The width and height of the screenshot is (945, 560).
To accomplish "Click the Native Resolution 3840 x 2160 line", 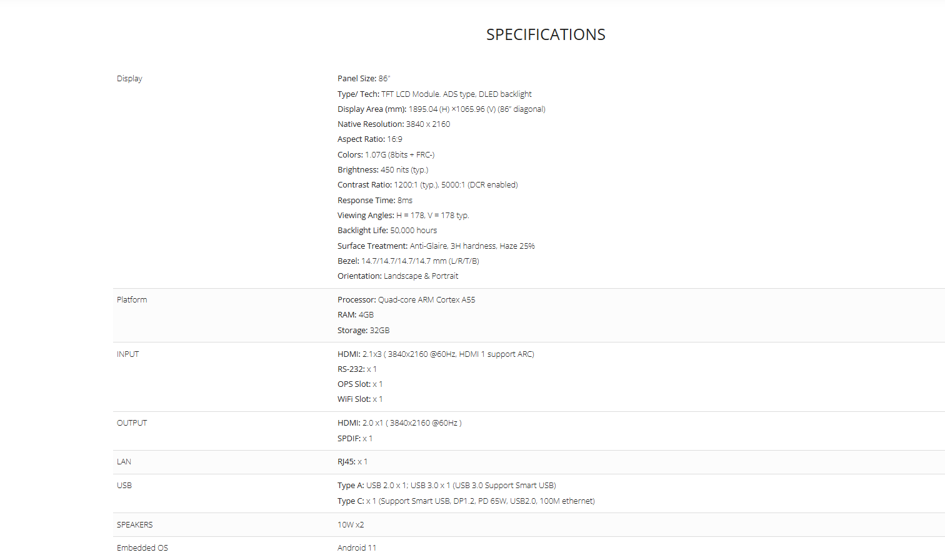I will click(394, 124).
